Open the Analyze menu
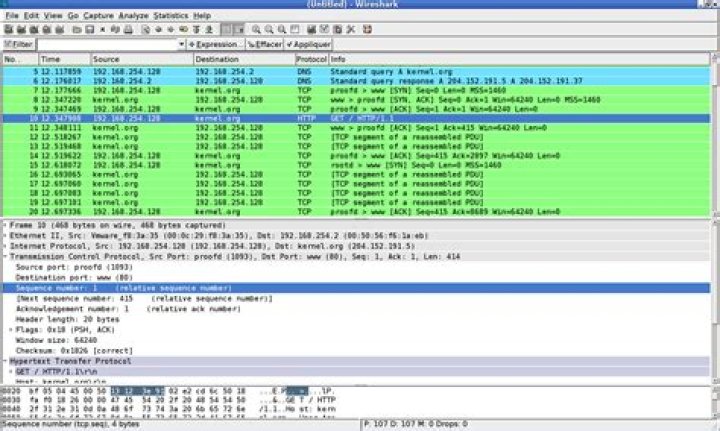 134,16
